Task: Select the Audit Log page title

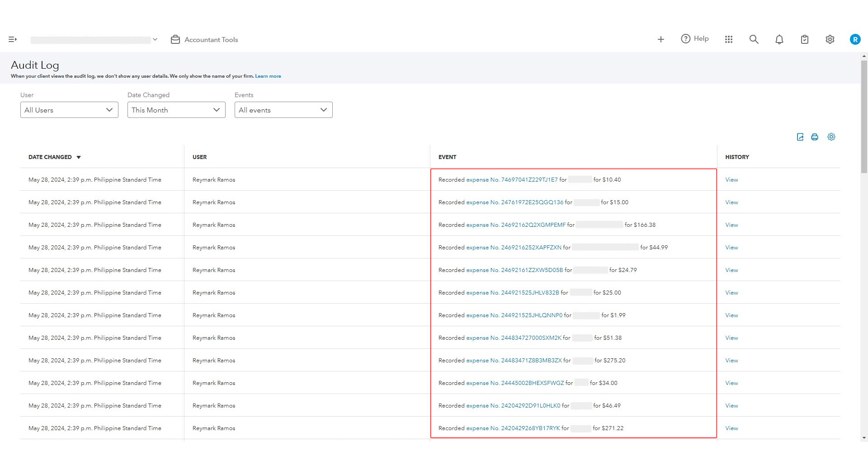Action: (35, 65)
